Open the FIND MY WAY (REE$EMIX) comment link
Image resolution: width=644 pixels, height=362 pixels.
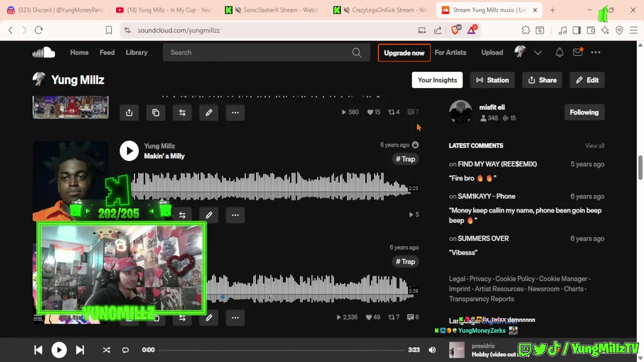[497, 164]
